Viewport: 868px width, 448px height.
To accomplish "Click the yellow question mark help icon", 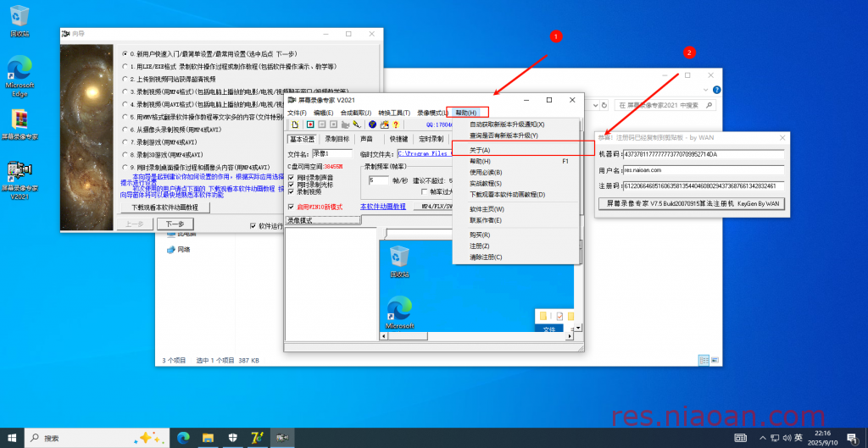I will pyautogui.click(x=396, y=124).
